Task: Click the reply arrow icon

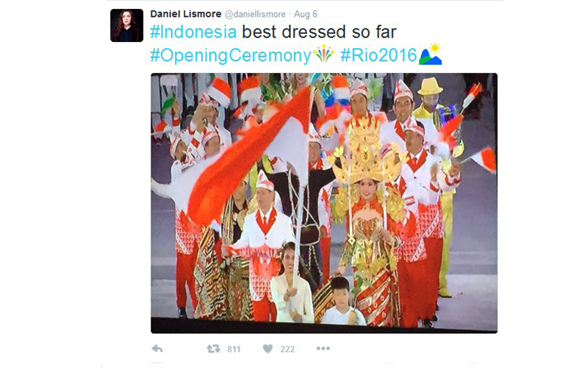Action: click(x=157, y=349)
